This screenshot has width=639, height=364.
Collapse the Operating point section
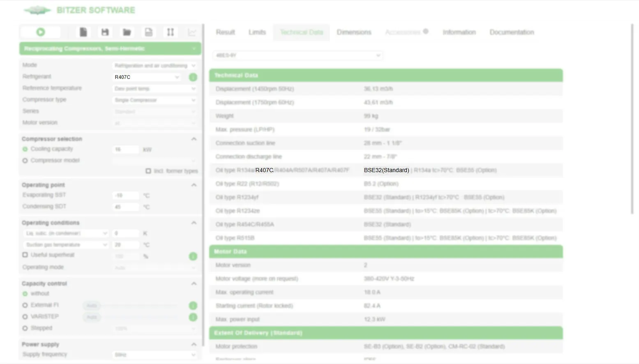[x=194, y=185]
